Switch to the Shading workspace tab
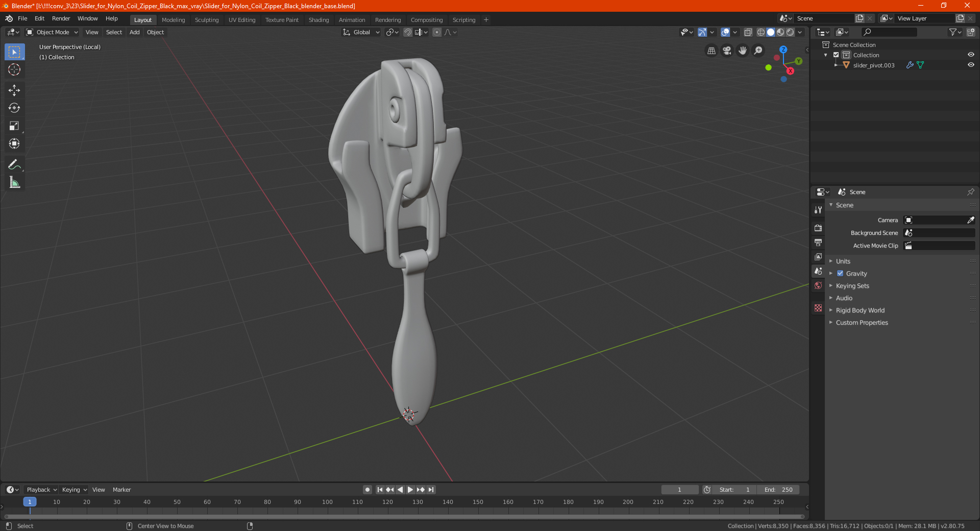 [x=318, y=20]
